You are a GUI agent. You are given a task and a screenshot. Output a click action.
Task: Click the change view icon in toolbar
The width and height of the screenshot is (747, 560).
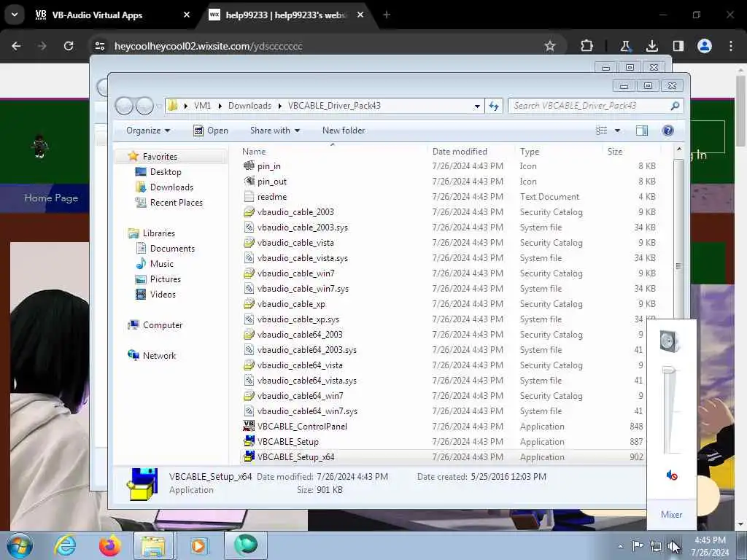pyautogui.click(x=602, y=131)
